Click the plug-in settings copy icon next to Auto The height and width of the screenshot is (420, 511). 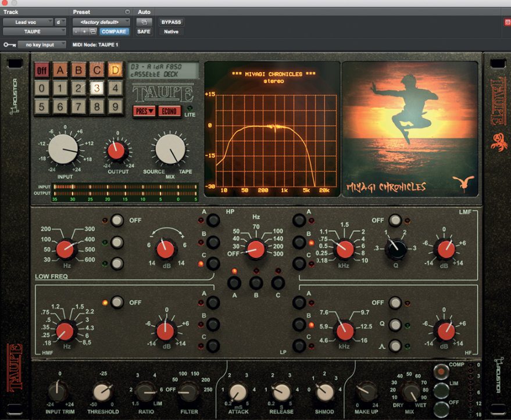pos(144,22)
